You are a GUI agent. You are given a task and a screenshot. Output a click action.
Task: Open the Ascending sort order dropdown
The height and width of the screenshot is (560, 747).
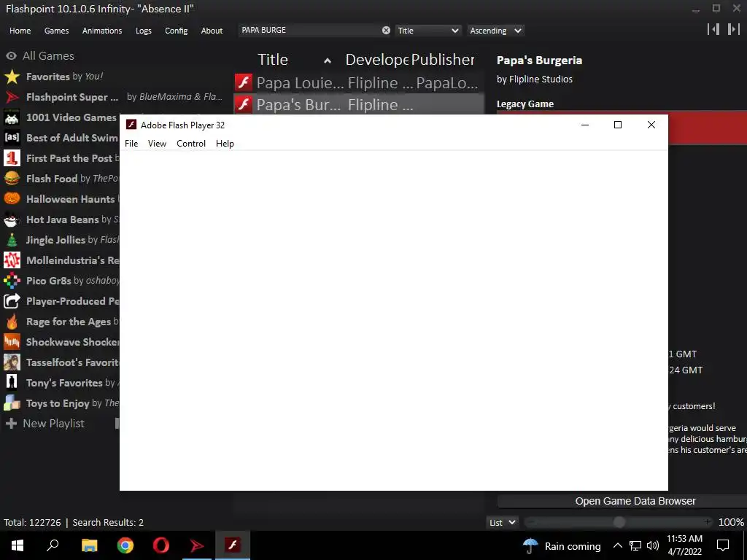pos(495,31)
